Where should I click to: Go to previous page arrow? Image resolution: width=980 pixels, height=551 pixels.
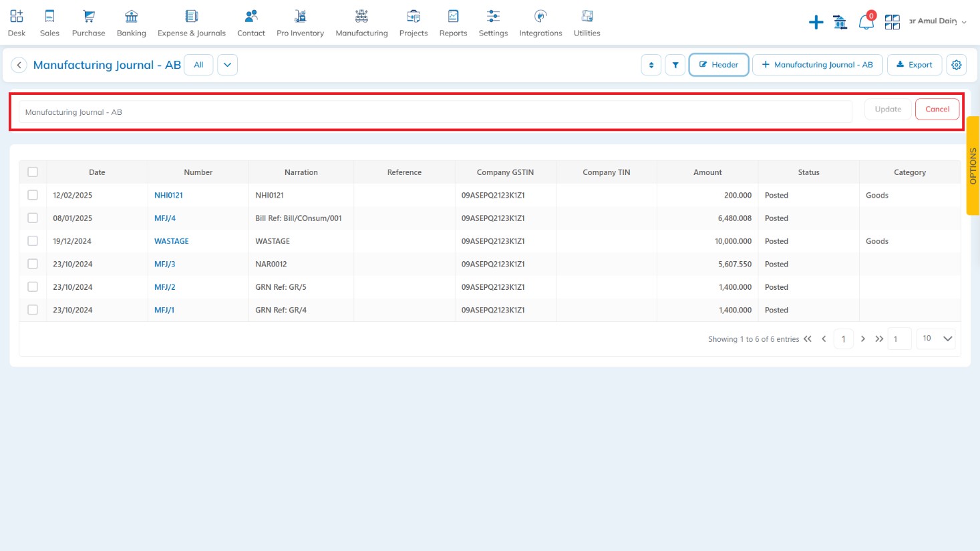pos(824,339)
